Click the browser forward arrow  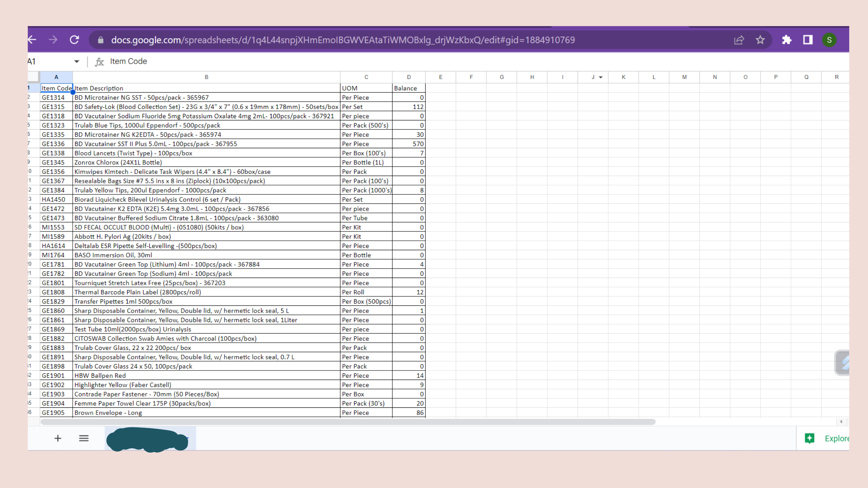(x=53, y=40)
